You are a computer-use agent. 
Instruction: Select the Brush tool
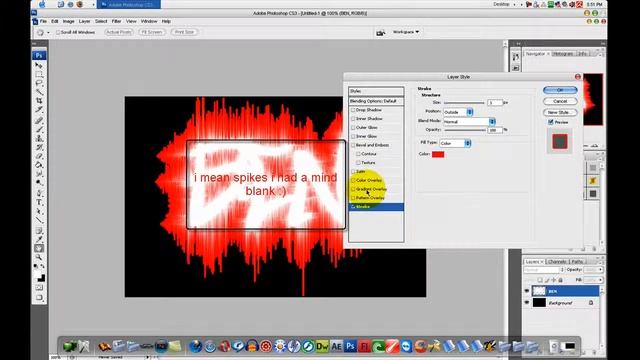click(x=39, y=130)
